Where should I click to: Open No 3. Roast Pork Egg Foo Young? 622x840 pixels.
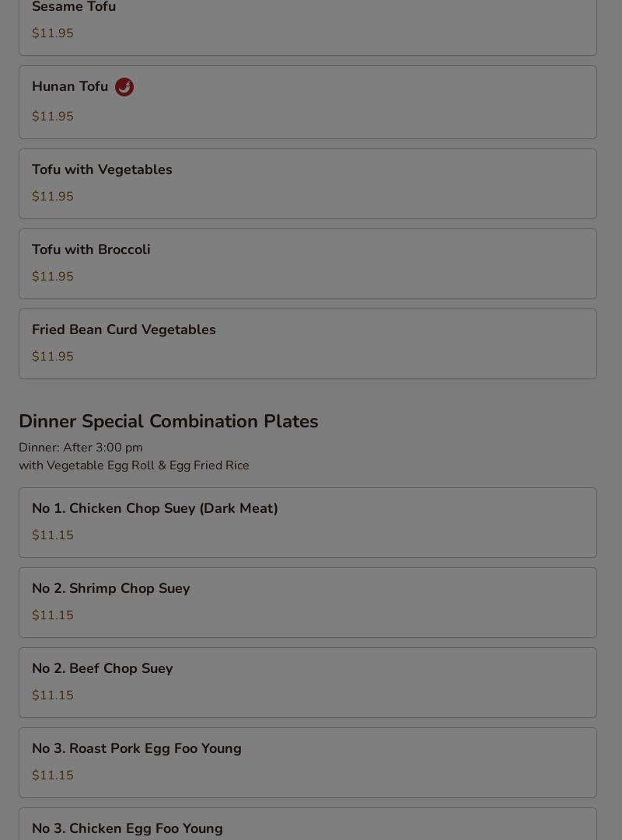(x=136, y=748)
